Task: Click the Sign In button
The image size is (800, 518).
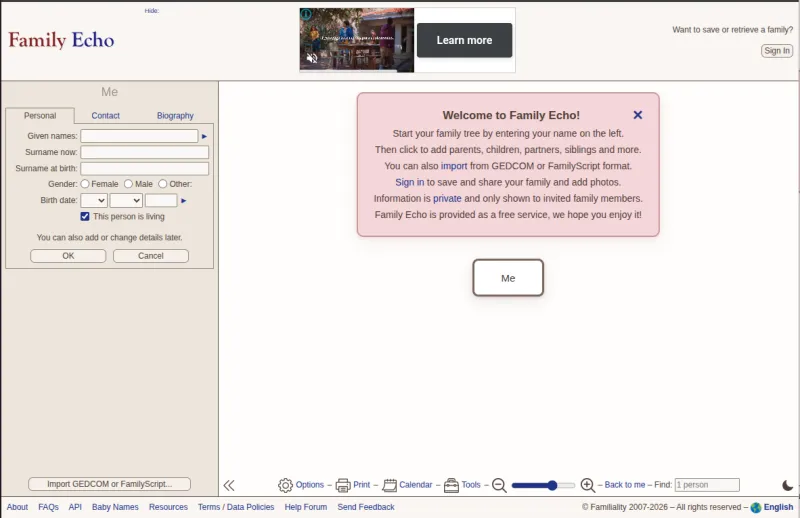Action: pos(777,51)
